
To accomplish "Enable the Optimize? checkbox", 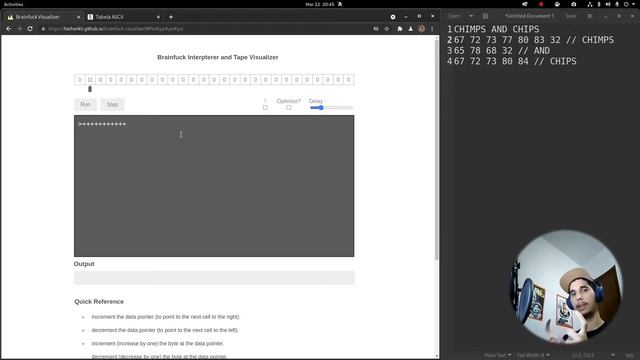I will pyautogui.click(x=289, y=107).
